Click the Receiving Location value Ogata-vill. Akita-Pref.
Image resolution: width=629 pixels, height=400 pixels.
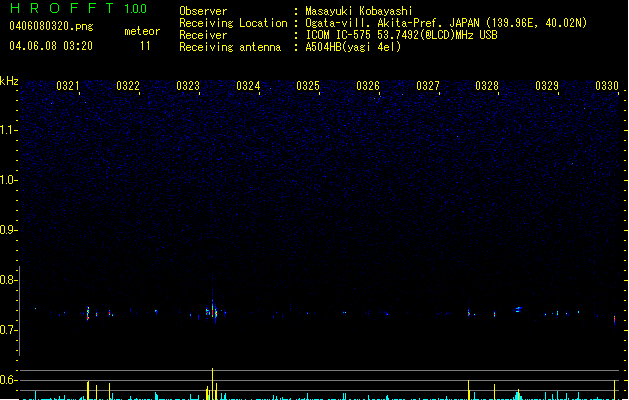[x=375, y=23]
